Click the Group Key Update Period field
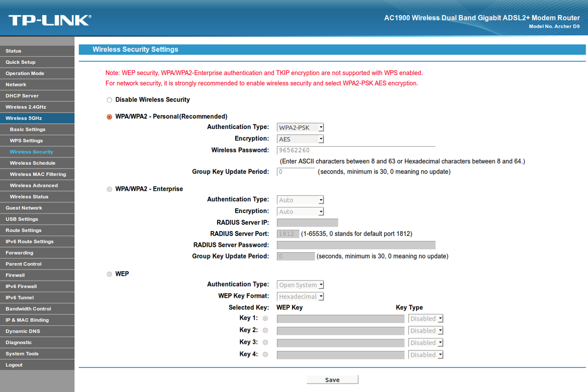Screen dimensions: 588x392 tap(295, 171)
